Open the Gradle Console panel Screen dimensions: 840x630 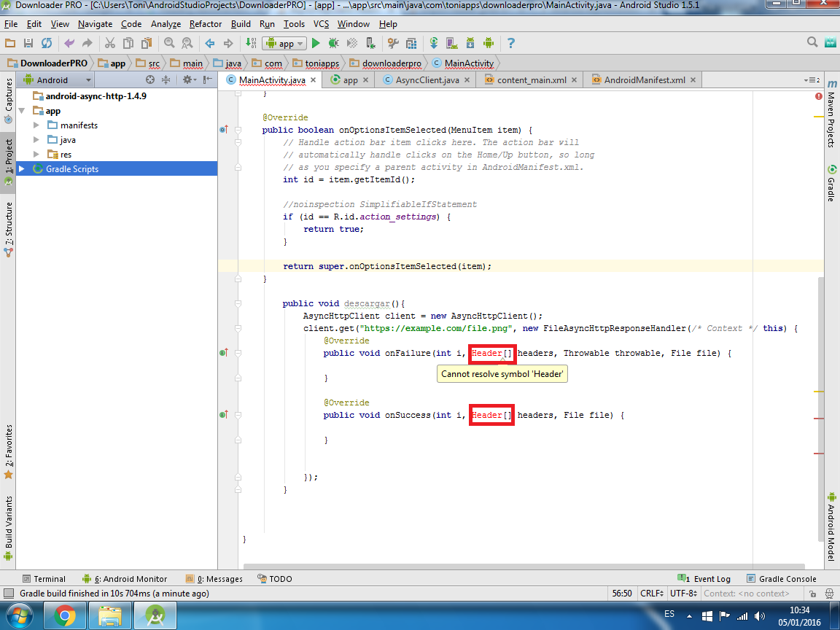click(x=782, y=578)
